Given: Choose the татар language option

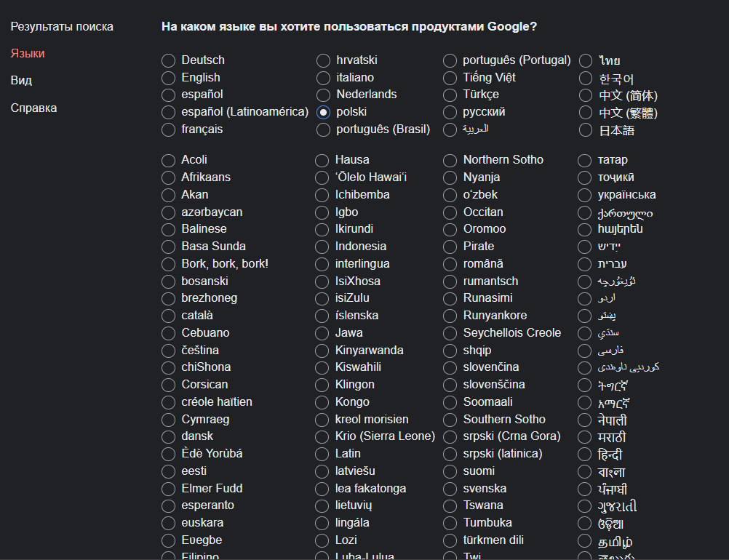Looking at the screenshot, I should tap(585, 160).
